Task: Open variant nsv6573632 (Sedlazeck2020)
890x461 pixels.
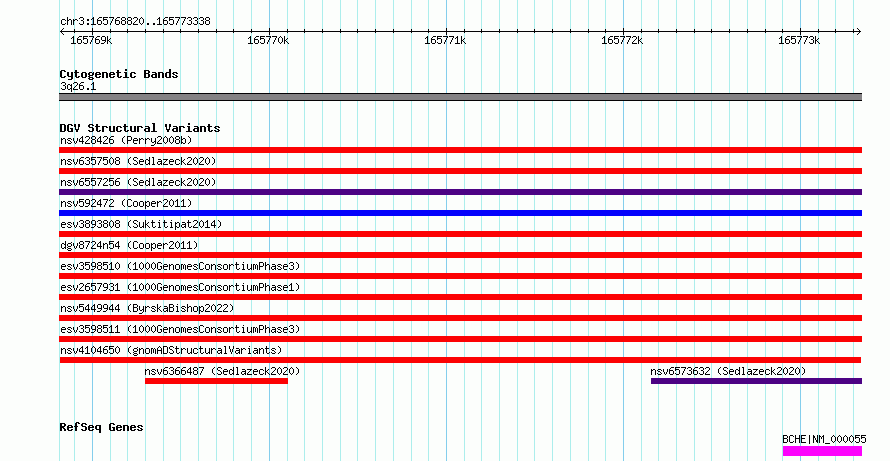Action: coord(728,371)
